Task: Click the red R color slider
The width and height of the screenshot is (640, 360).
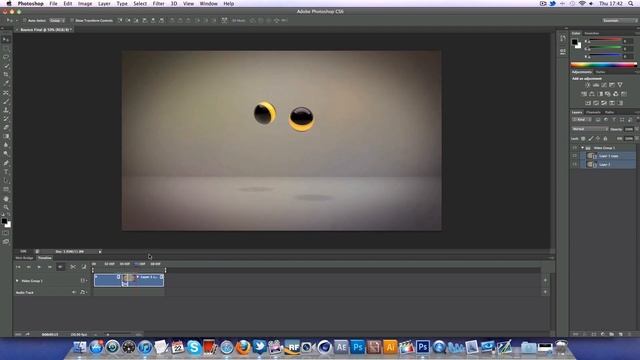Action: 605,40
